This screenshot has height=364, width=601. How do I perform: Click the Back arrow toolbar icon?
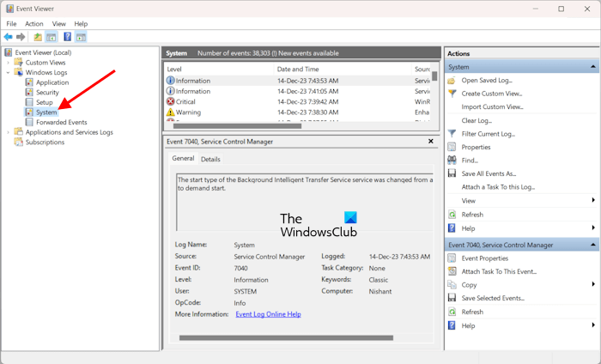[x=8, y=37]
